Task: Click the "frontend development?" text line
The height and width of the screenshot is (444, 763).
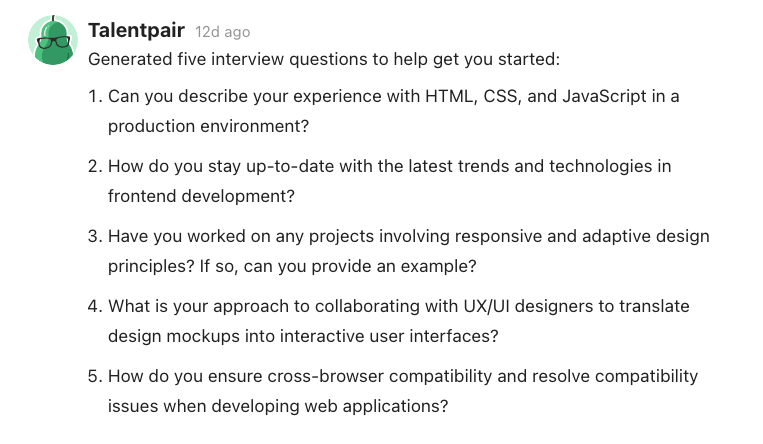Action: coord(201,197)
